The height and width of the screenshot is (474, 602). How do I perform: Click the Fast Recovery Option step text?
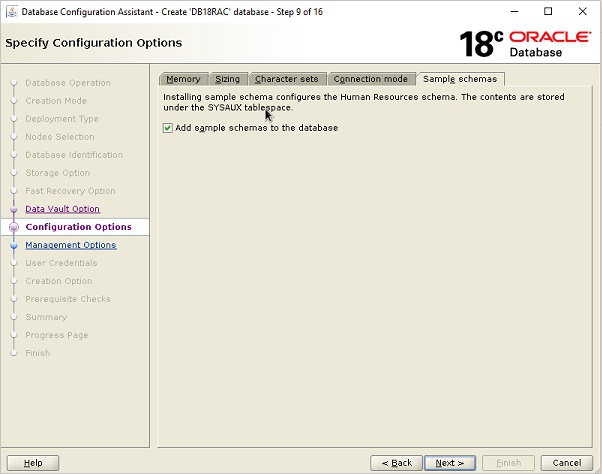tap(70, 191)
